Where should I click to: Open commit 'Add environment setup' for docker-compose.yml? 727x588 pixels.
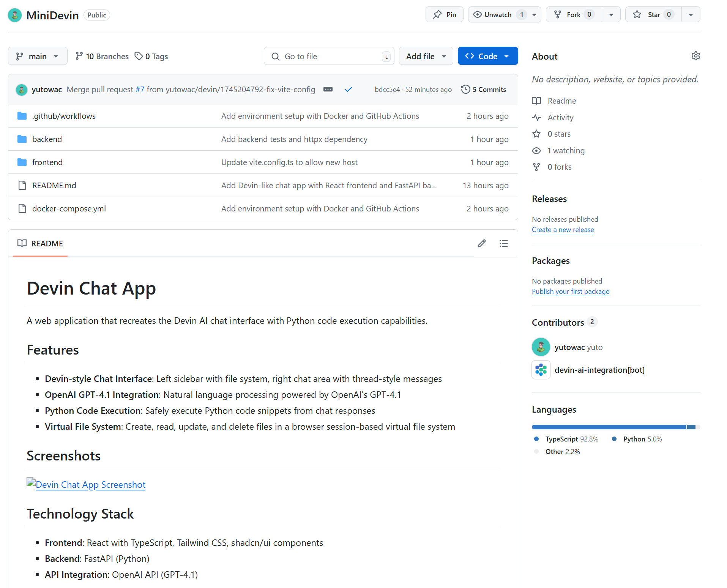coord(320,209)
